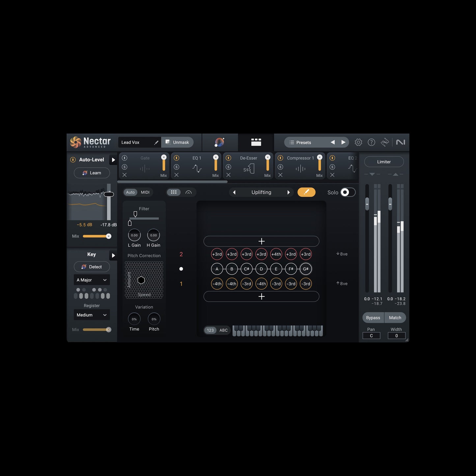Image resolution: width=476 pixels, height=476 pixels.
Task: Click the Native Instruments NI logo icon
Action: click(401, 142)
